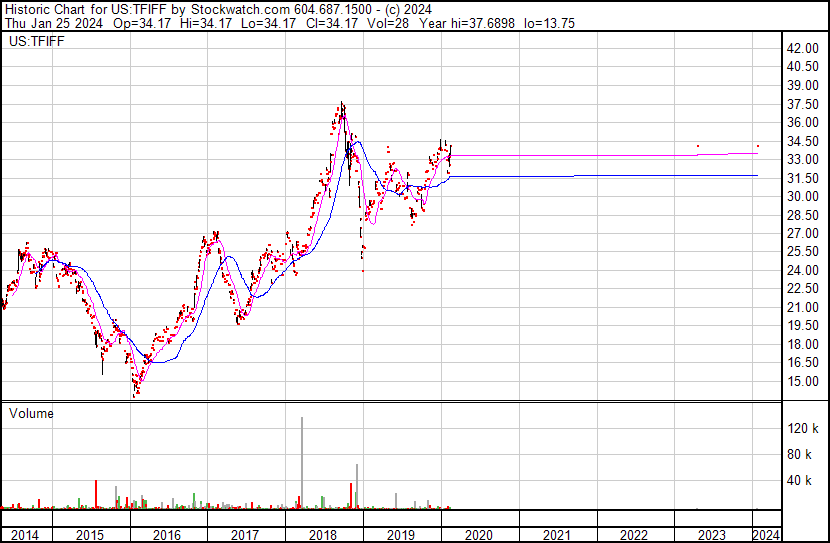Screen dimensions: 830x543
Task: Select the 2015 year label
Action: click(x=90, y=535)
